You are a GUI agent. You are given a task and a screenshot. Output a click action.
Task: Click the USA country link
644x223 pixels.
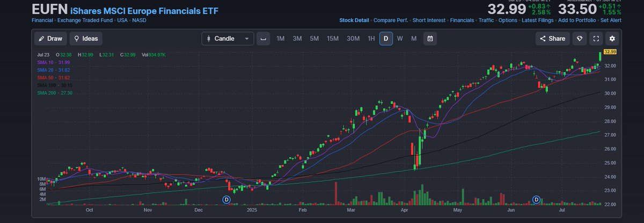(x=121, y=20)
